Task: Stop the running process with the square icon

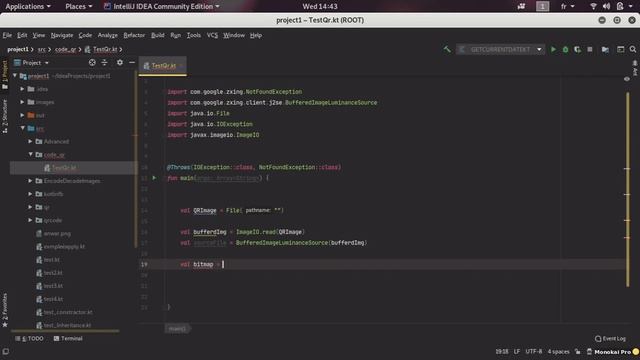Action: (590, 49)
